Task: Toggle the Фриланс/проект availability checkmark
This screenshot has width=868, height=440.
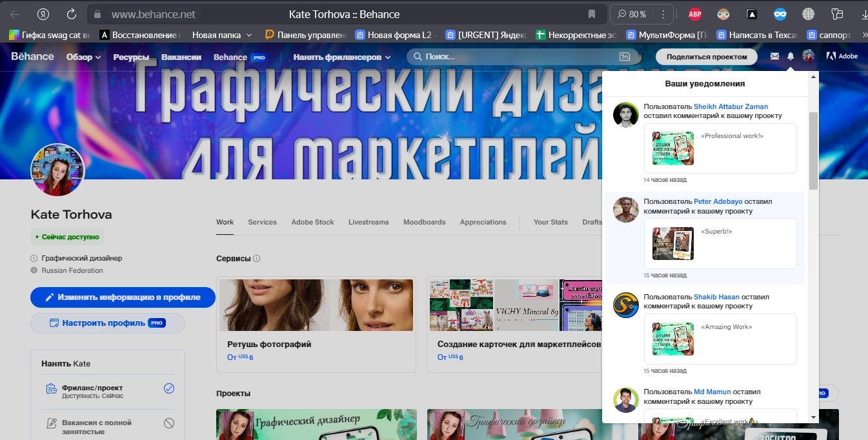Action: click(169, 388)
